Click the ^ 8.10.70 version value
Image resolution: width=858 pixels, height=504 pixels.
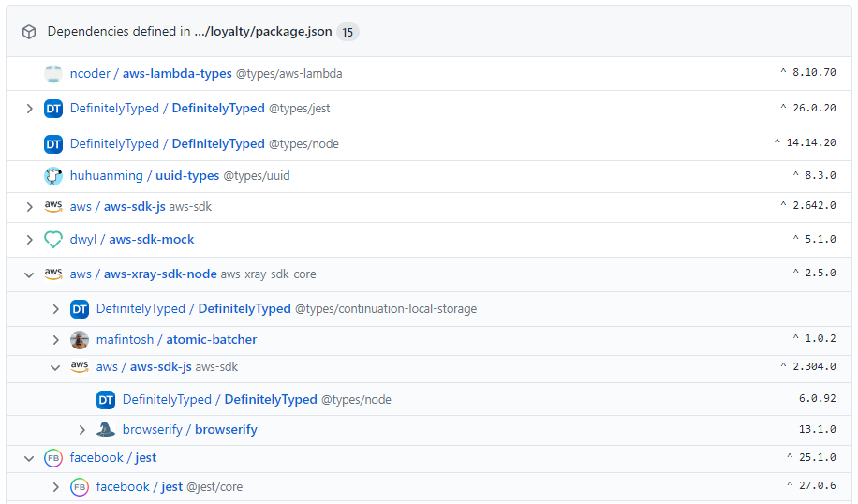(808, 72)
